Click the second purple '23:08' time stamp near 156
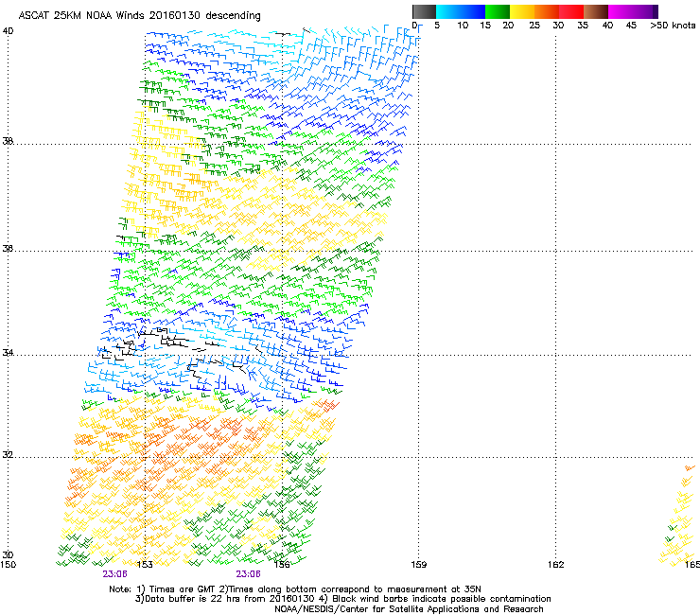The height and width of the screenshot is (615, 700). click(x=248, y=574)
